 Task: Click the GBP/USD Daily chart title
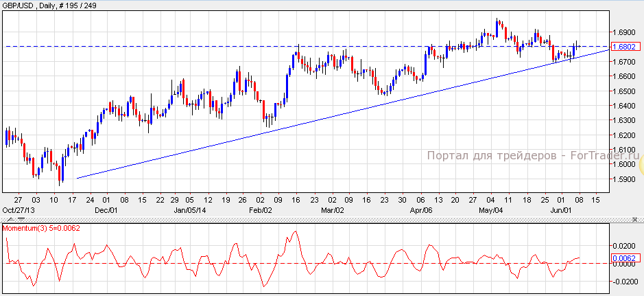point(47,5)
